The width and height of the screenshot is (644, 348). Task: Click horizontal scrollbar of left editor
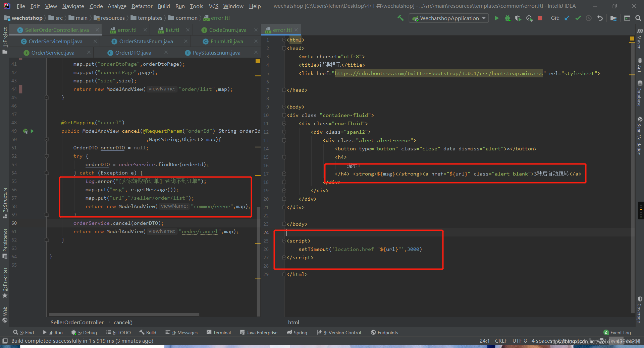(124, 315)
